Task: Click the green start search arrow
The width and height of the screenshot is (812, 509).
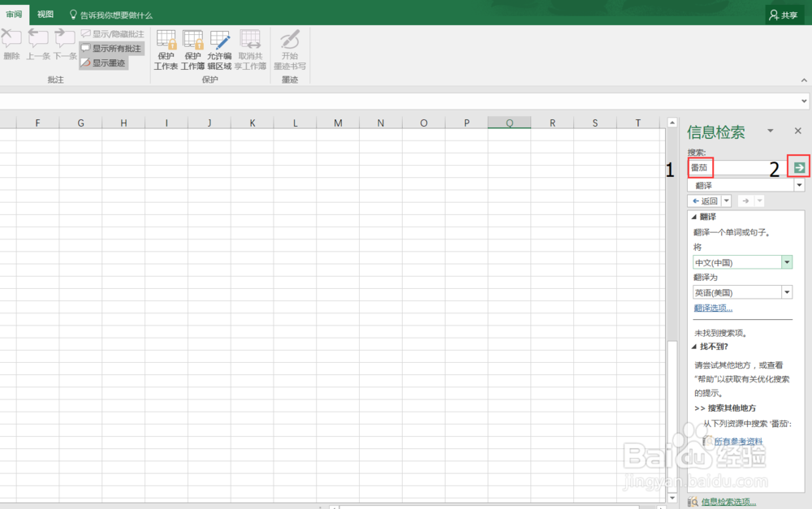Action: coord(799,167)
